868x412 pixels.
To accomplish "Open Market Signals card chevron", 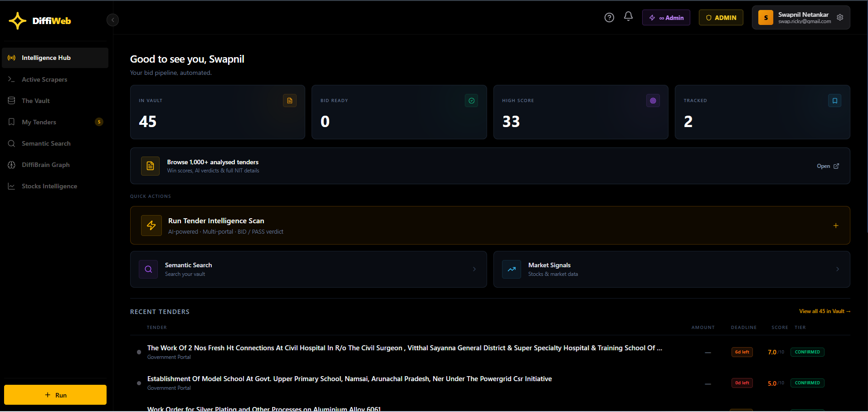I will pos(838,269).
